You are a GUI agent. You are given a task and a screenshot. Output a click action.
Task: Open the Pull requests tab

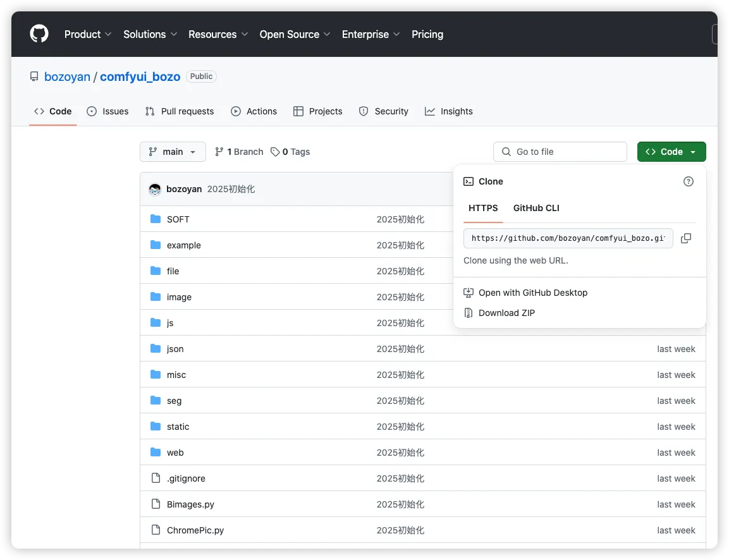coord(180,111)
